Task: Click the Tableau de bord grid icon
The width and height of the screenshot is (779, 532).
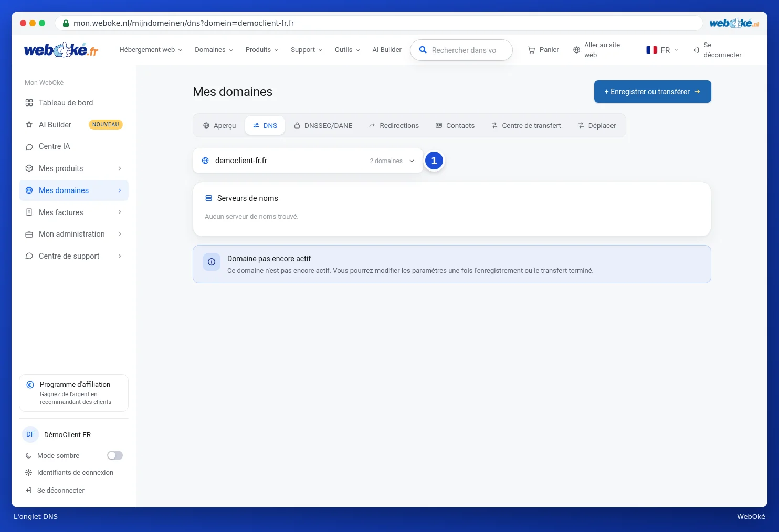Action: 29,103
